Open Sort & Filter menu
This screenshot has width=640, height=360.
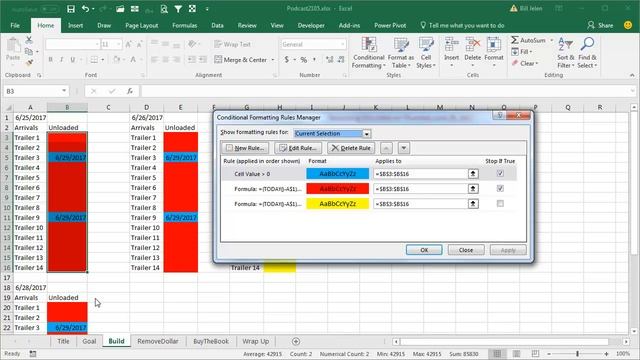click(566, 53)
